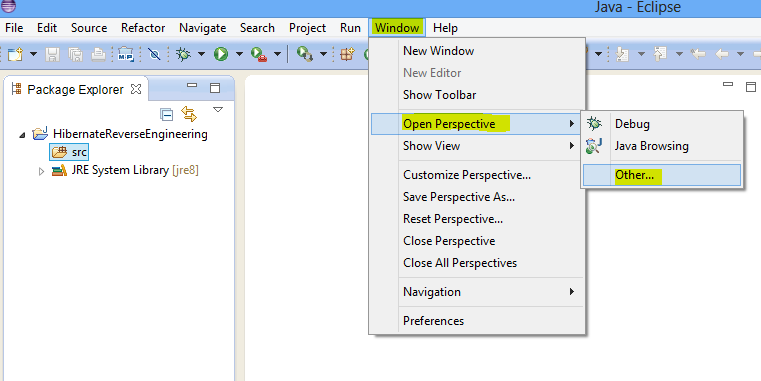The width and height of the screenshot is (761, 381).
Task: Open the Debug launch dropdown arrow
Action: tap(201, 54)
